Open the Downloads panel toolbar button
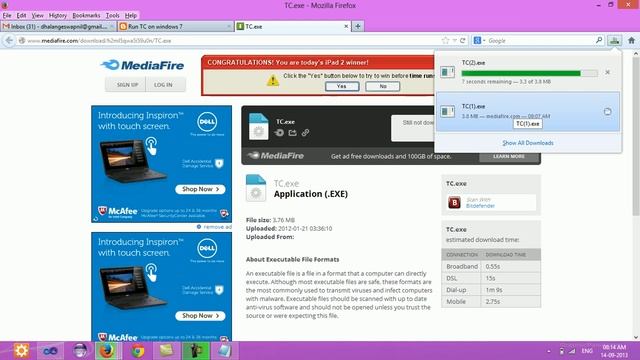Image resolution: width=640 pixels, height=360 pixels. pos(614,40)
